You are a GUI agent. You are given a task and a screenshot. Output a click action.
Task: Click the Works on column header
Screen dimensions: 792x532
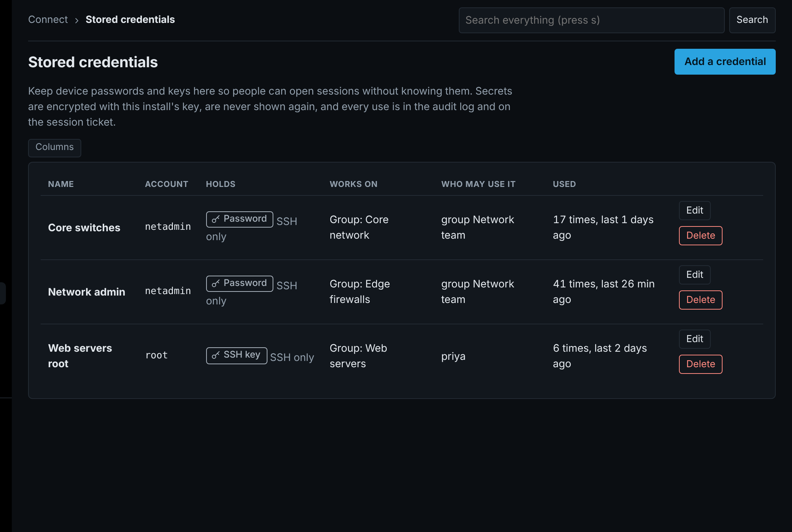pos(354,184)
